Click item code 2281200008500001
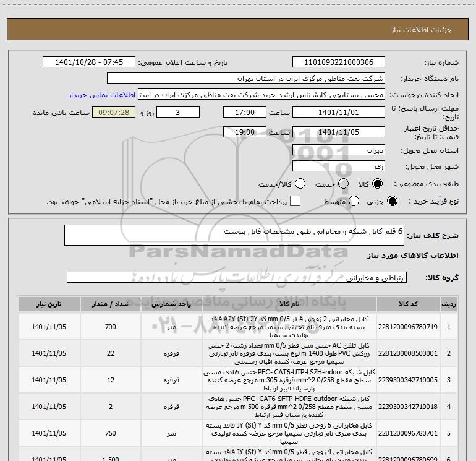 click(408, 353)
